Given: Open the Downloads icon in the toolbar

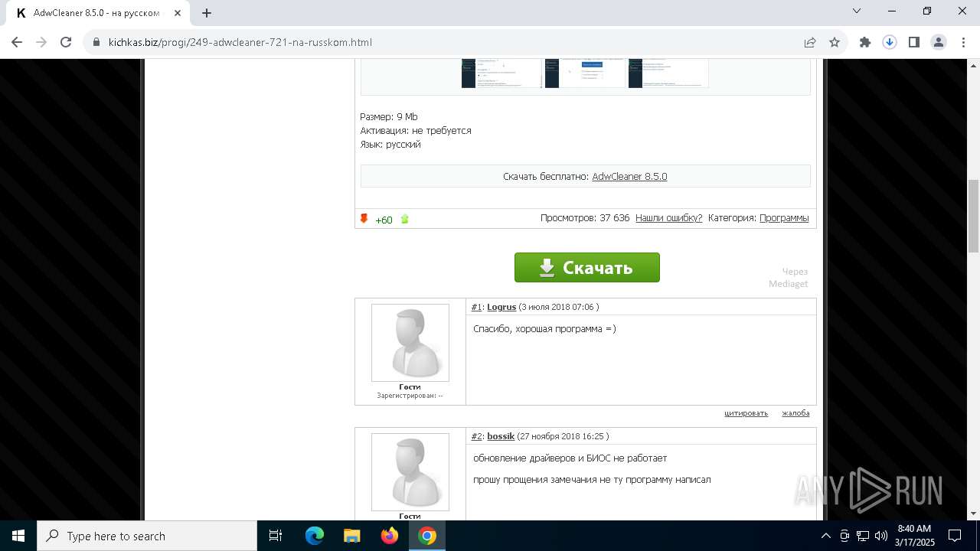Looking at the screenshot, I should 890,42.
